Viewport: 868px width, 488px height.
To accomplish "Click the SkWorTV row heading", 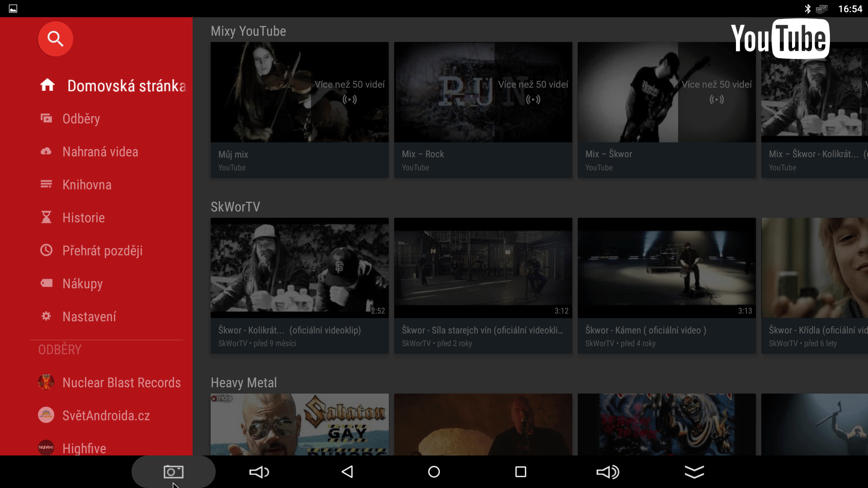I will point(235,207).
